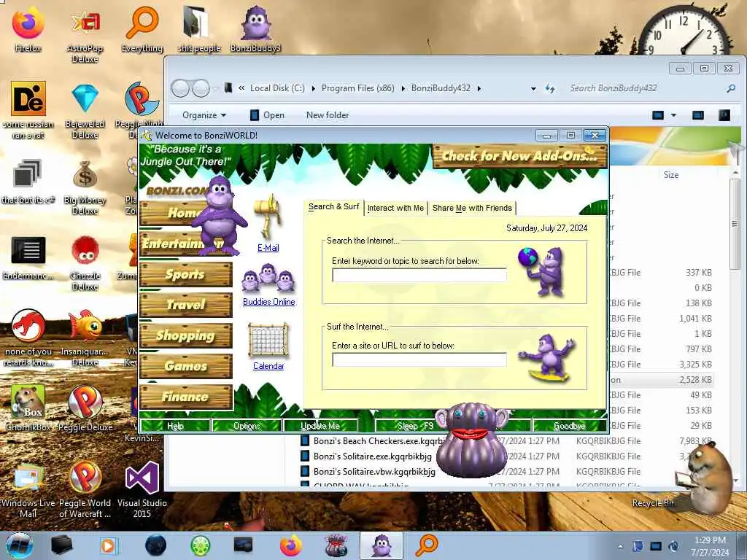Open the Everything search desktop icon
747x560 pixels.
tap(142, 24)
